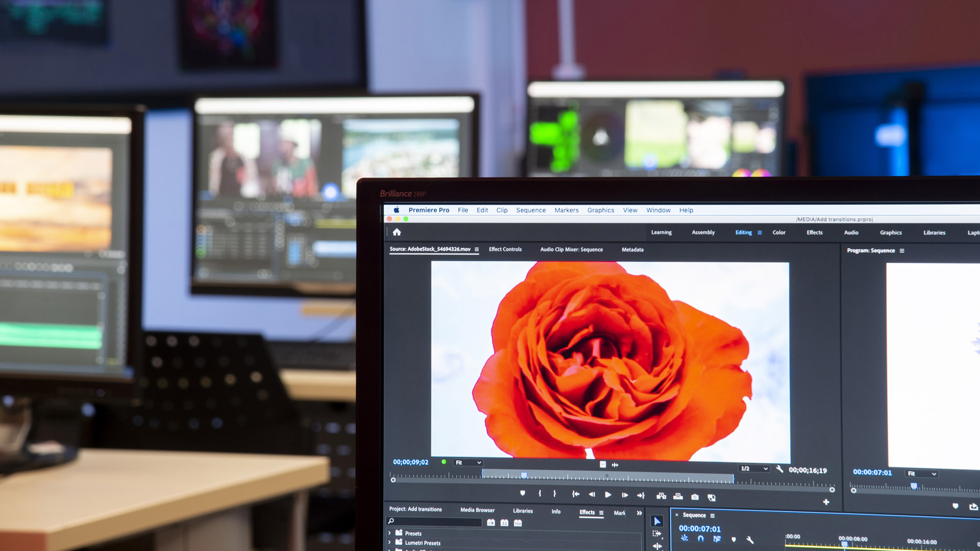
Task: Open the Program: Sequence panel menu
Action: pos(902,251)
